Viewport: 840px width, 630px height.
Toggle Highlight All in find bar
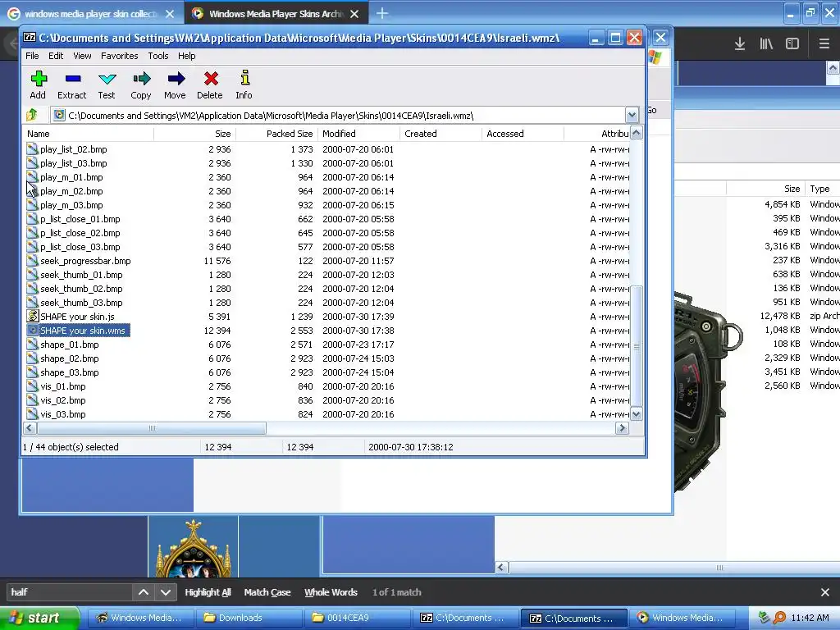208,592
